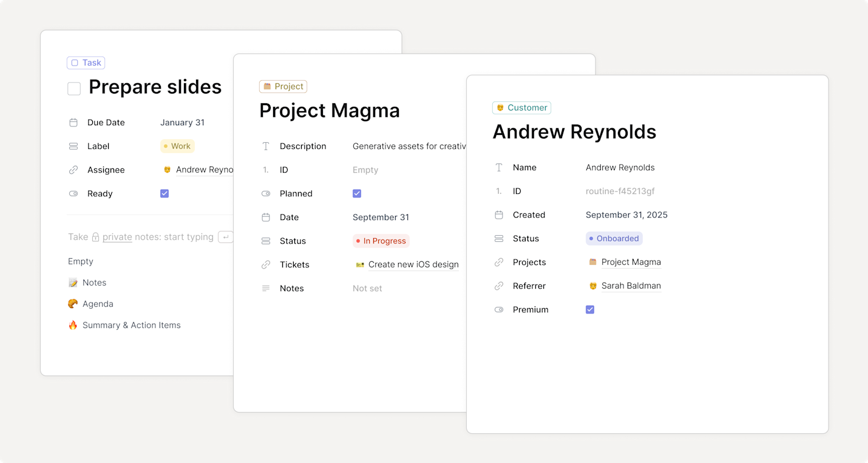The image size is (868, 463).
Task: Click the September 31 date value in Project card
Action: 381,218
